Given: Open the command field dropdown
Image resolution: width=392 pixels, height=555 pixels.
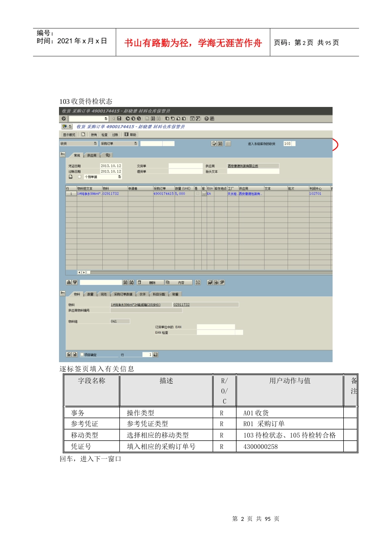Looking at the screenshot, I should 106,119.
